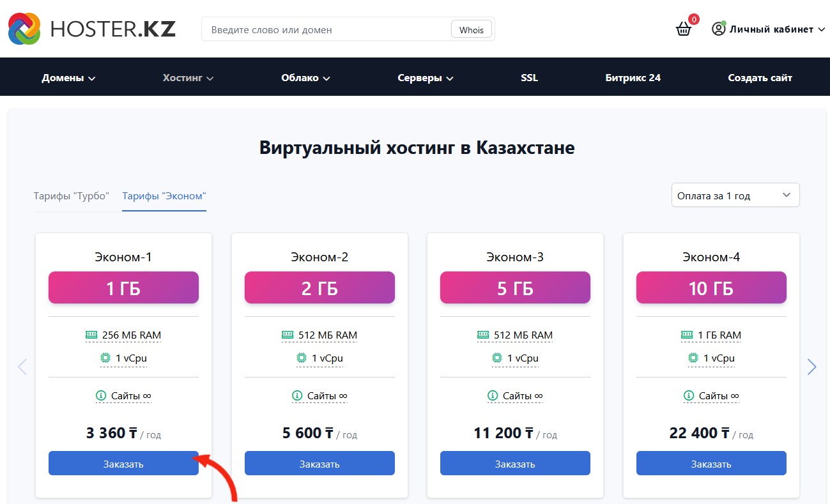Click the info icon next to Сайты in Эконом-4
Screen dimensions: 830x504
click(689, 396)
